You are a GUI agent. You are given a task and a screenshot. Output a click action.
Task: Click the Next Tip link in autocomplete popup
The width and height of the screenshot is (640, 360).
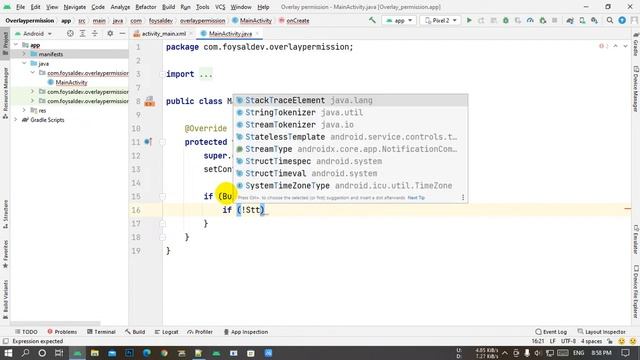(416, 198)
